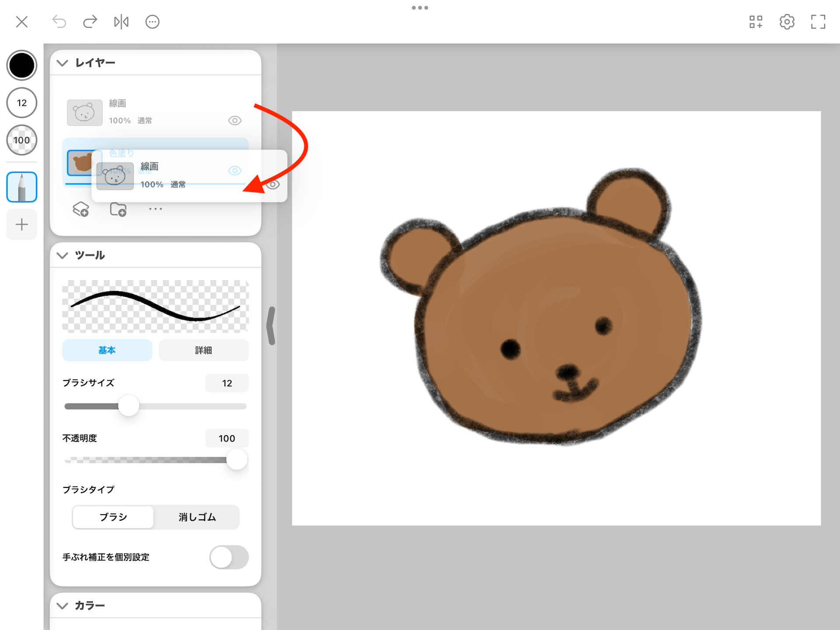The image size is (840, 630).
Task: Enter fullscreen mode with corner brackets icon
Action: pos(818,22)
